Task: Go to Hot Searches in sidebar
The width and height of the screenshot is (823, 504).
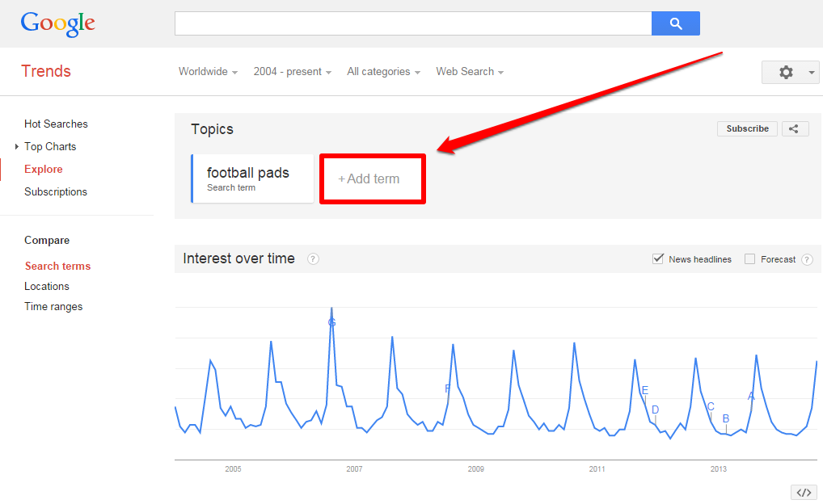Action: [56, 124]
